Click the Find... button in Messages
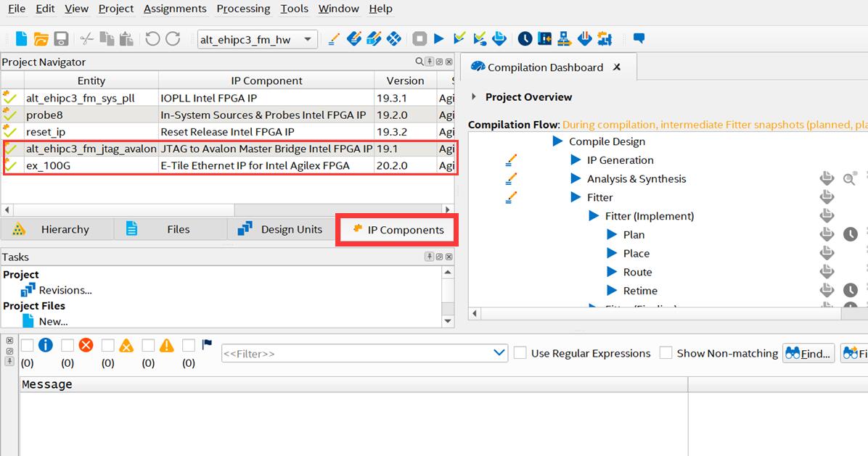This screenshot has height=456, width=868. point(808,353)
